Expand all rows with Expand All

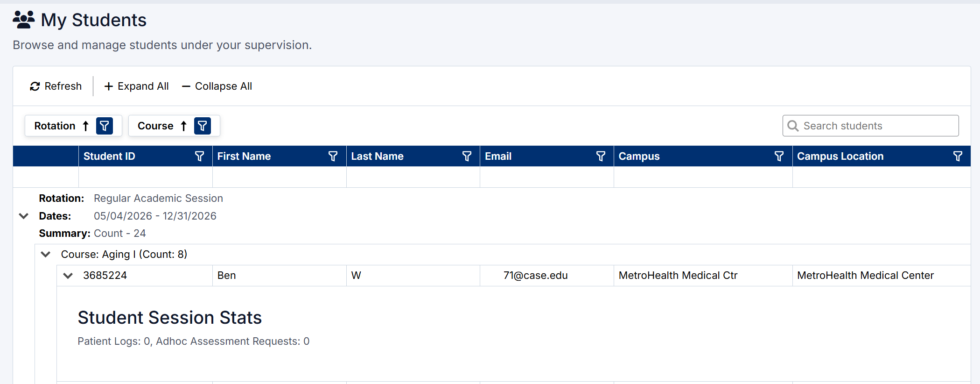[x=136, y=86]
